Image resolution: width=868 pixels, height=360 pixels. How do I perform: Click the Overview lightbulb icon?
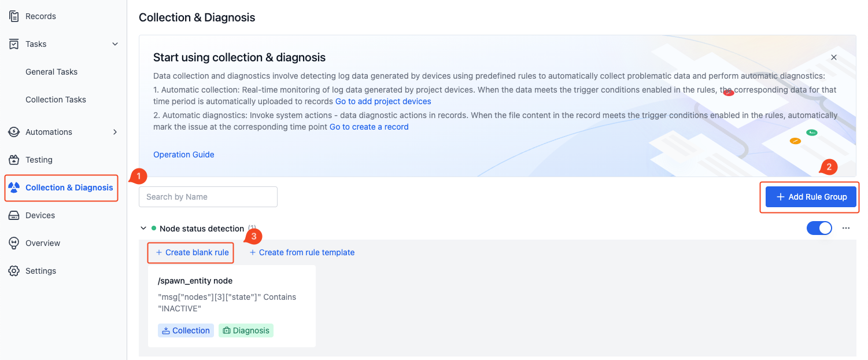click(14, 243)
